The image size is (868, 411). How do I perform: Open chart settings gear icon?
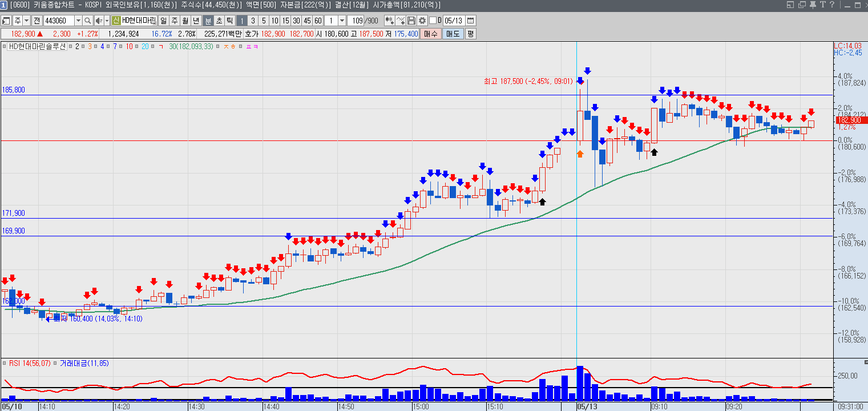422,21
